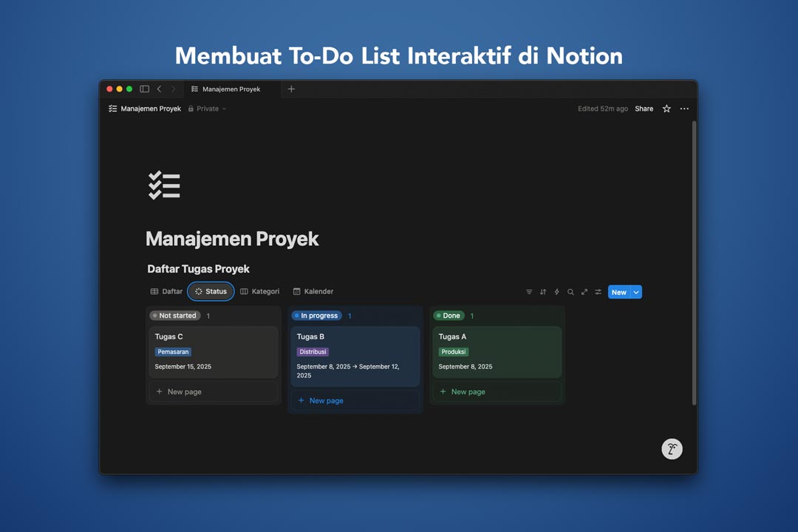The width and height of the screenshot is (798, 532).
Task: Go forward with the right arrow
Action: tap(173, 89)
